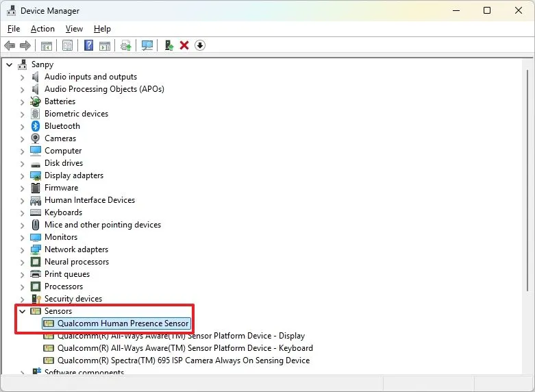Click the Update device driver toolbar icon

click(x=126, y=45)
